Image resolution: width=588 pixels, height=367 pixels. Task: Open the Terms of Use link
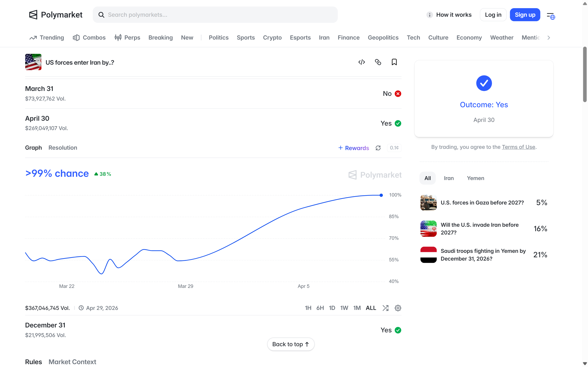(x=518, y=147)
